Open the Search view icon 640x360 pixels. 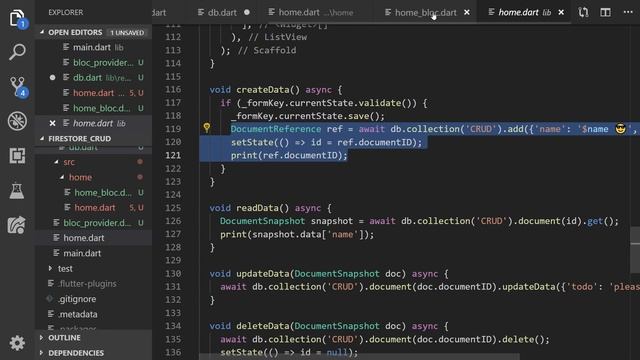coord(17,52)
